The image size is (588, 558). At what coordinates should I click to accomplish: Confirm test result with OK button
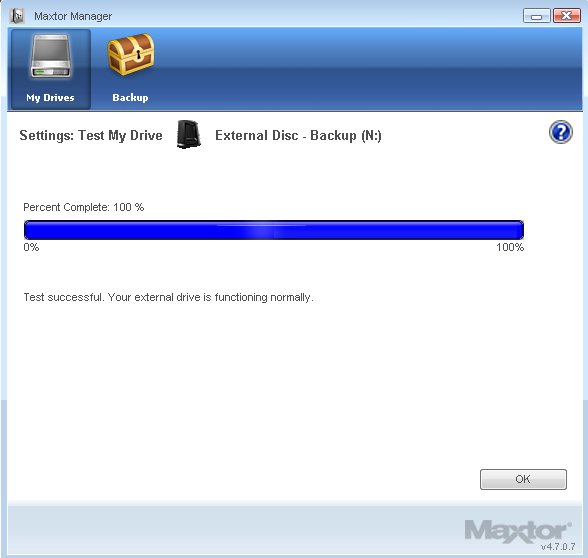pyautogui.click(x=523, y=479)
